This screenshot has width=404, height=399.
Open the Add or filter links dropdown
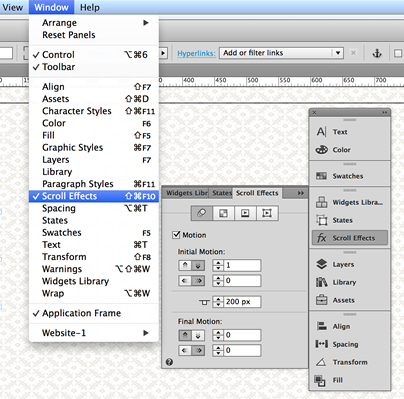pyautogui.click(x=338, y=53)
